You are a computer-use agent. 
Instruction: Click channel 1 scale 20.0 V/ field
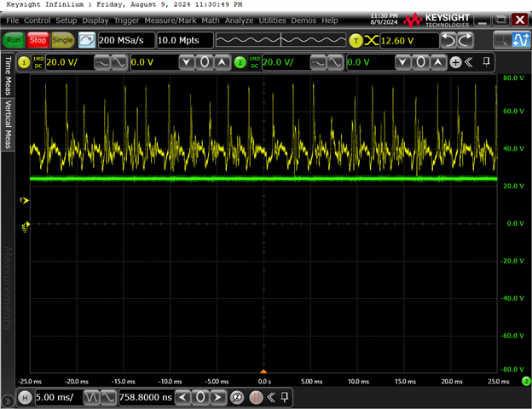coord(69,62)
